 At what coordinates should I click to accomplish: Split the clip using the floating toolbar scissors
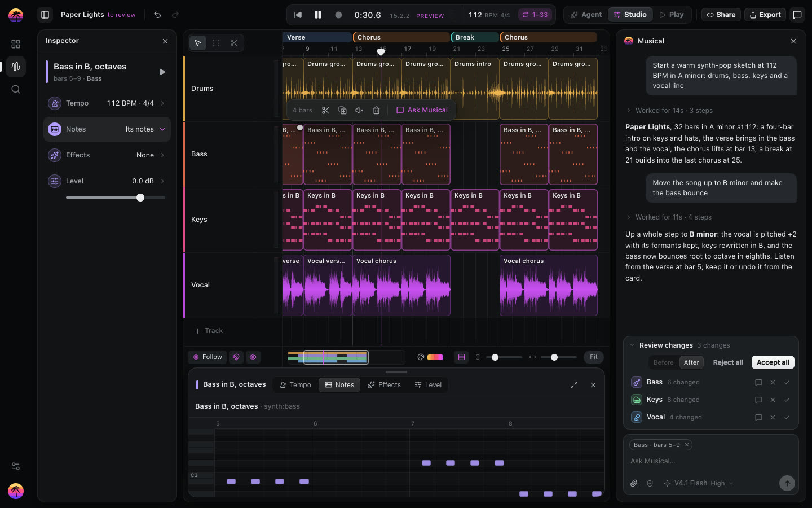click(x=325, y=110)
